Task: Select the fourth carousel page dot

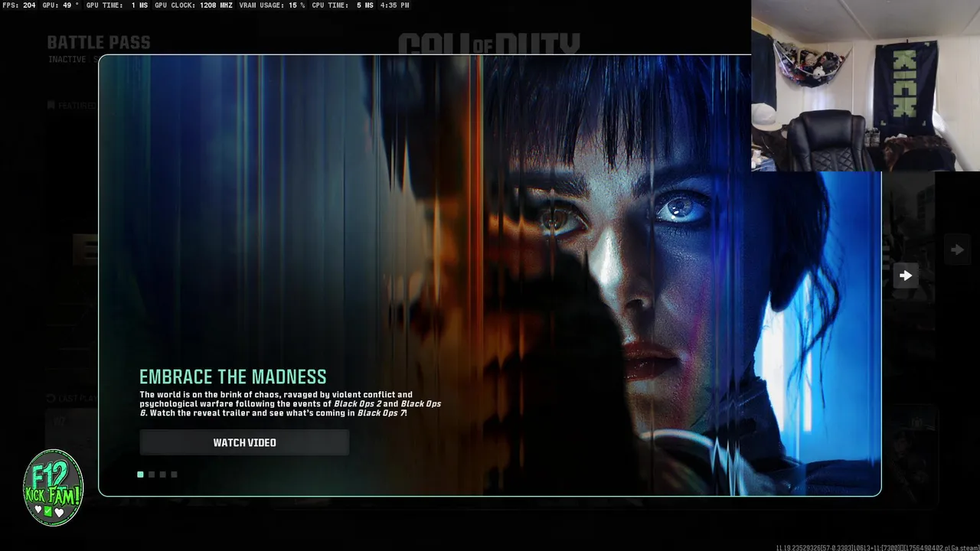Action: (174, 474)
